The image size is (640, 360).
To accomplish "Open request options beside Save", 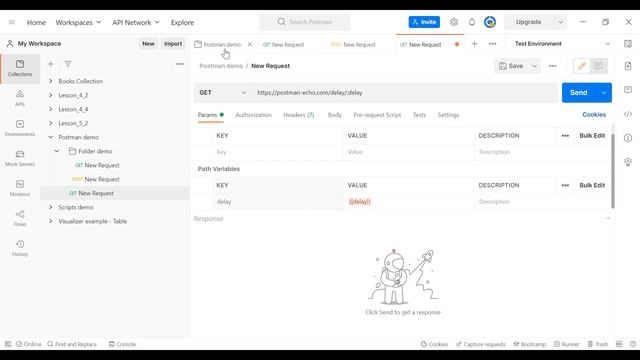I will (552, 66).
